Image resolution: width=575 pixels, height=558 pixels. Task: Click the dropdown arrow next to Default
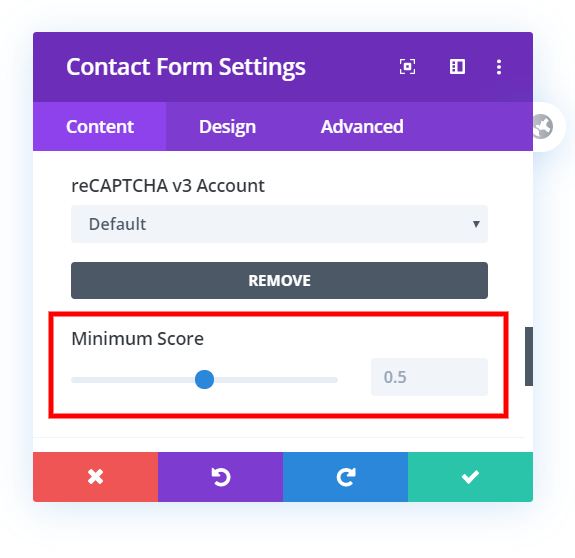(476, 224)
